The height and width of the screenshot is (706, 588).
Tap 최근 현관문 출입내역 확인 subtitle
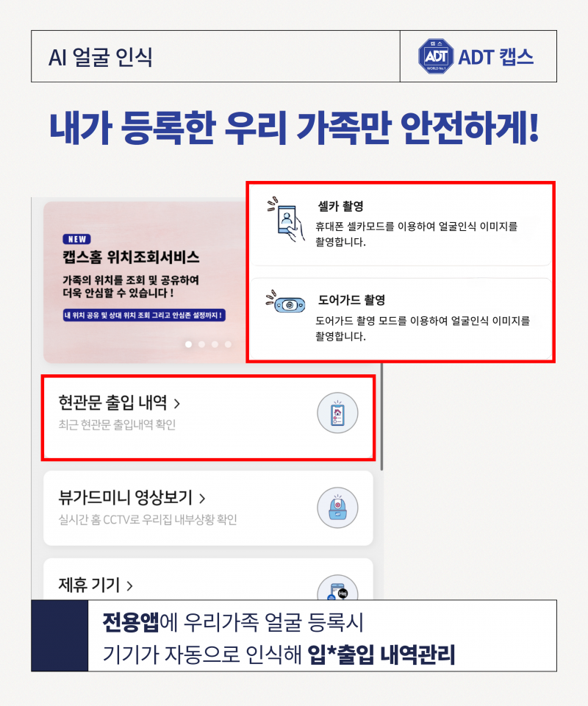tap(117, 424)
